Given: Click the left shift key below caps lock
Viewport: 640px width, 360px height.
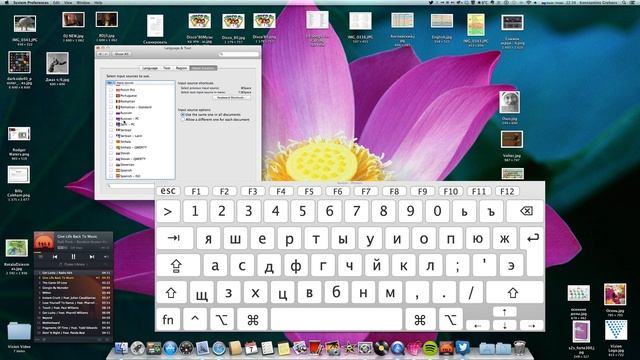Looking at the screenshot, I should pyautogui.click(x=171, y=292).
